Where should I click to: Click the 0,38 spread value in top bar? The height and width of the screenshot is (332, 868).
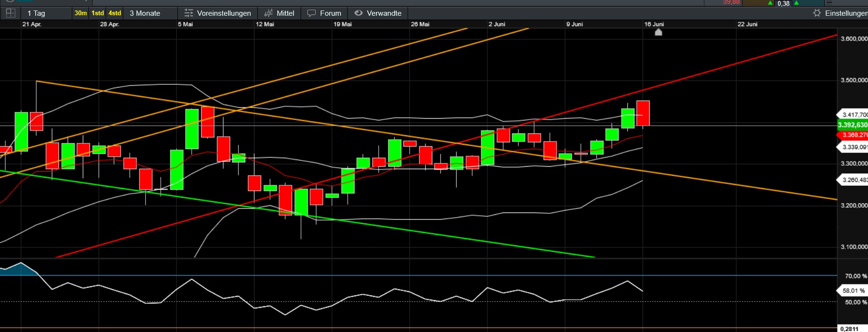[783, 3]
